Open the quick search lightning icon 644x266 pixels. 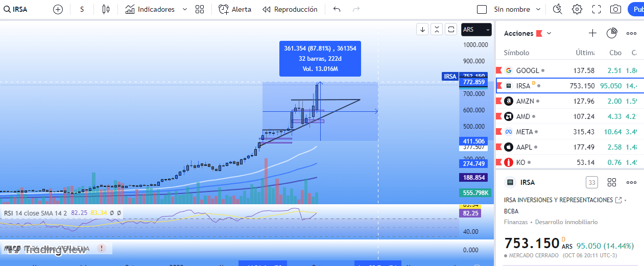(x=558, y=9)
